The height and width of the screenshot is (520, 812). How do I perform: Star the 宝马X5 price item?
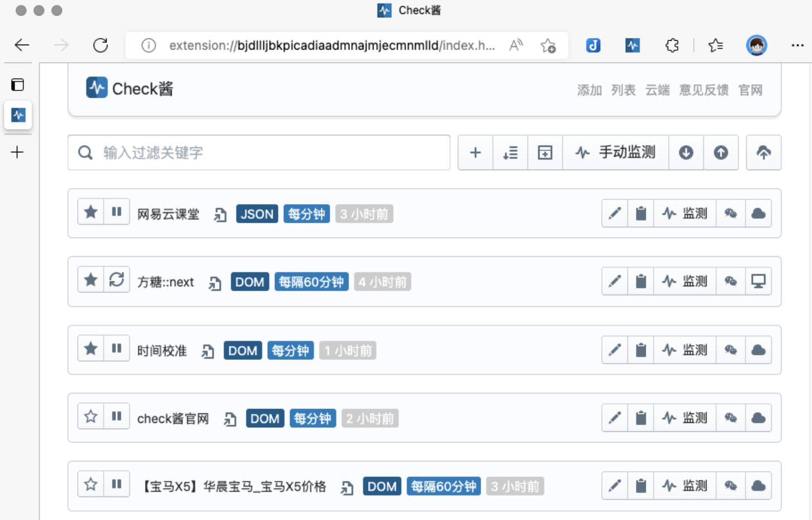pyautogui.click(x=91, y=484)
